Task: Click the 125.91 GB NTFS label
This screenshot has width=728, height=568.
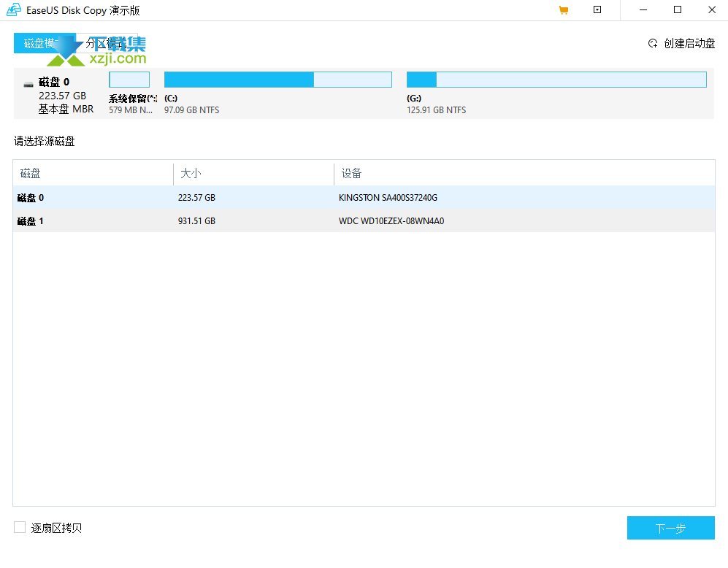Action: (x=437, y=110)
